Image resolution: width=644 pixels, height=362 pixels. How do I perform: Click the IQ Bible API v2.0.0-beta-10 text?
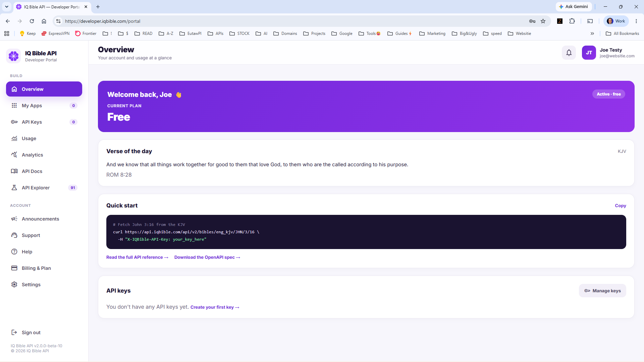coord(36,346)
